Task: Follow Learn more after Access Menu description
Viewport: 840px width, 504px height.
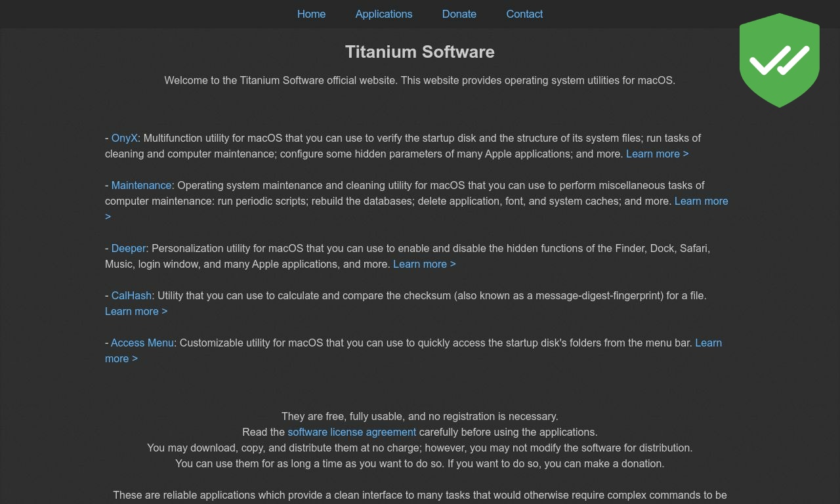Action: (708, 343)
